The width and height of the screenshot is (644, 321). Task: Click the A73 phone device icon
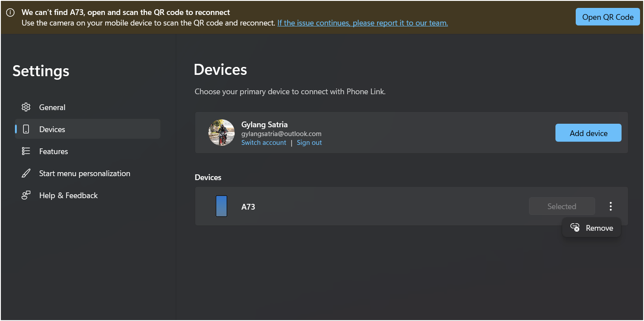click(x=222, y=206)
